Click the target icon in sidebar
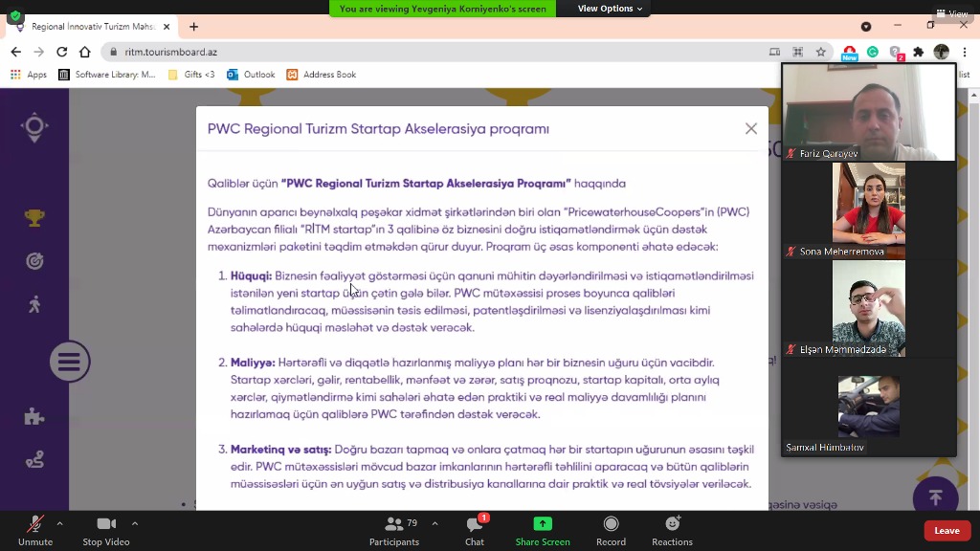980x551 pixels. tap(34, 260)
